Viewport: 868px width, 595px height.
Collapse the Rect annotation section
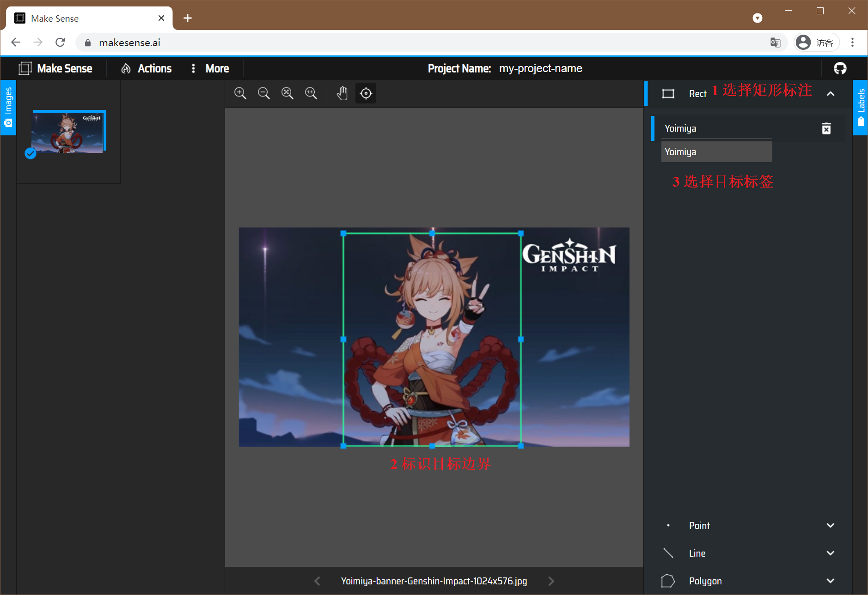point(830,94)
